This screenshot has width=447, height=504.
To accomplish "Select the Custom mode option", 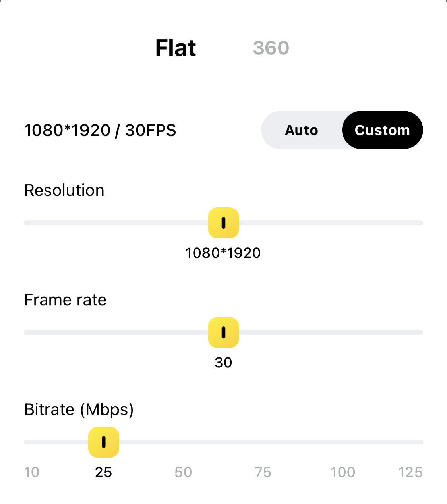I will (382, 130).
